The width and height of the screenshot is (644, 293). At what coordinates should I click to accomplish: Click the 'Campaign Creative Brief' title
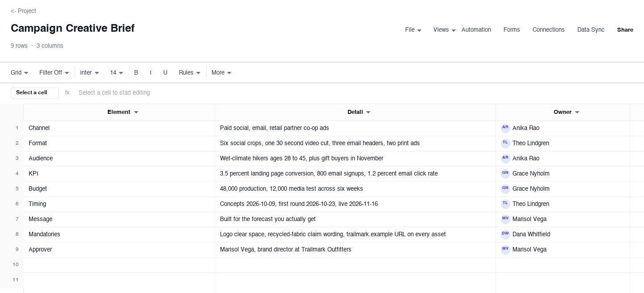[72, 28]
